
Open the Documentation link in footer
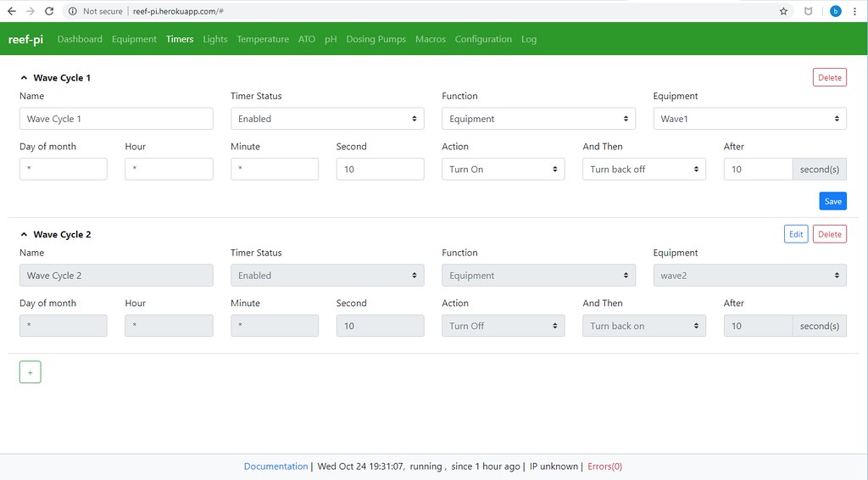(x=275, y=466)
